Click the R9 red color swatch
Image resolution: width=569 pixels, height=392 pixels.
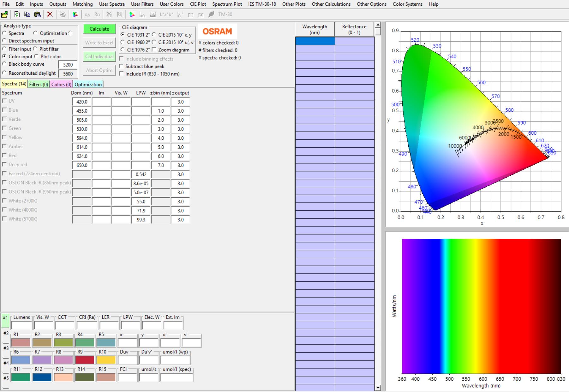(85, 360)
